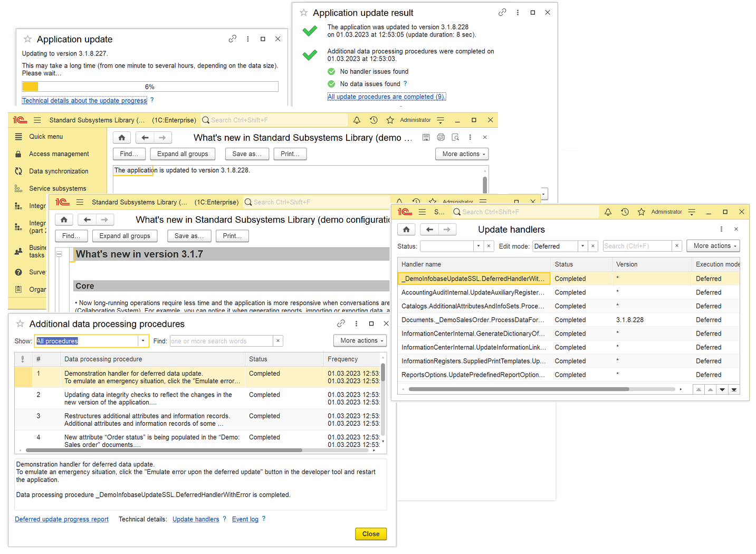Copy link icon in Application update dialog
This screenshot has height=554, width=756.
point(232,39)
